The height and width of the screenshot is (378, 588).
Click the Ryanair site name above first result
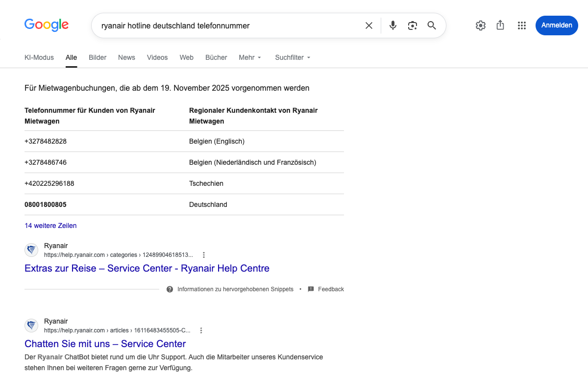point(56,246)
